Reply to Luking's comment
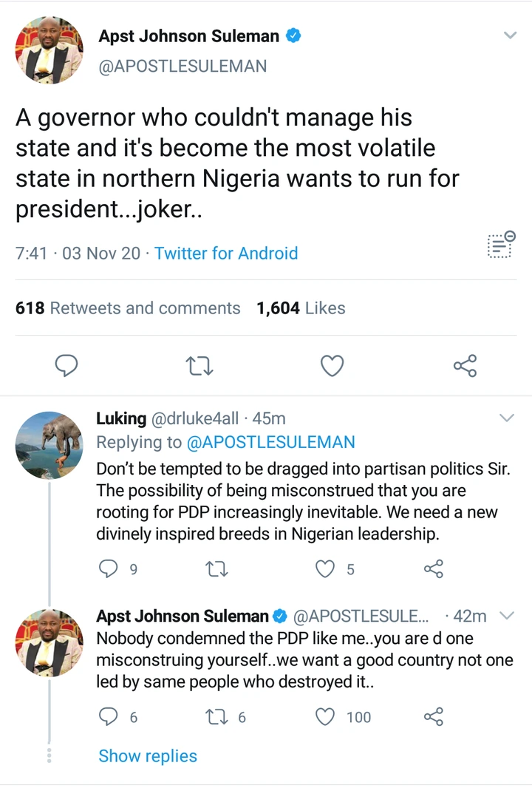This screenshot has width=532, height=788. coord(109,568)
